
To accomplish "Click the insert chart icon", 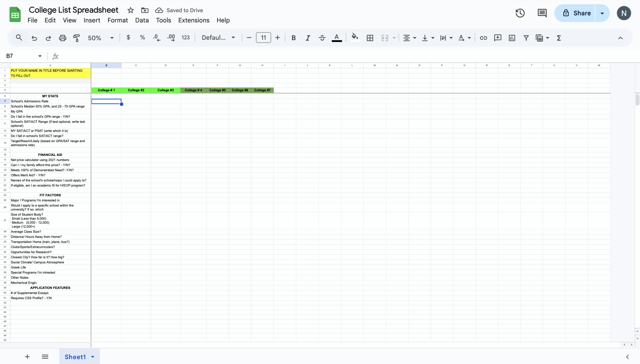I will 512,38.
